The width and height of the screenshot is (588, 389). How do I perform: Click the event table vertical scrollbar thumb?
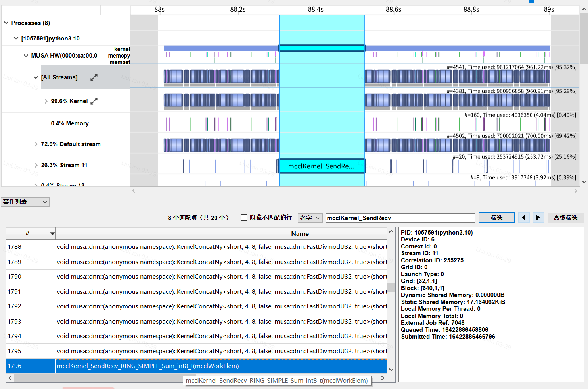point(391,287)
